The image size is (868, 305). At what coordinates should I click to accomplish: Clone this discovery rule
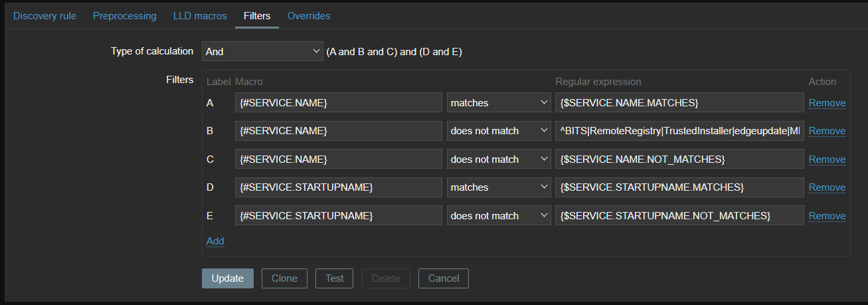point(284,278)
